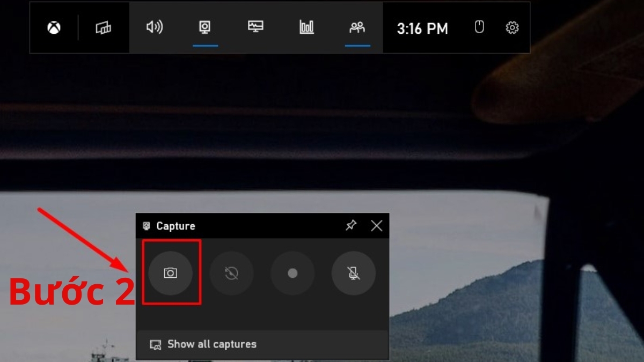
Task: Close the Capture widget
Action: click(377, 226)
